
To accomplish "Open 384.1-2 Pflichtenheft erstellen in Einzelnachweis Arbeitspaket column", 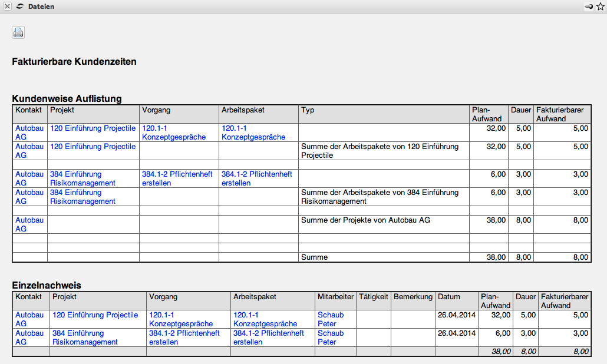I will (x=269, y=337).
